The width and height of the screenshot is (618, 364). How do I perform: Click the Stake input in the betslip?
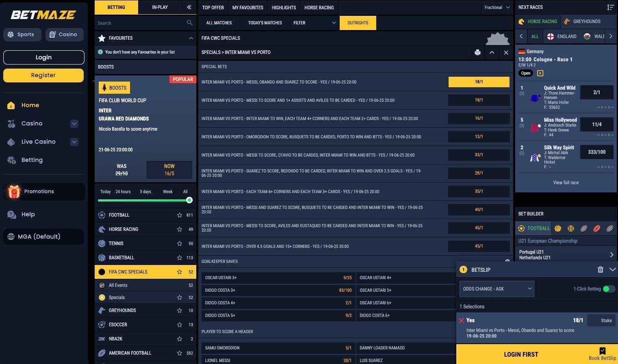[601, 321]
